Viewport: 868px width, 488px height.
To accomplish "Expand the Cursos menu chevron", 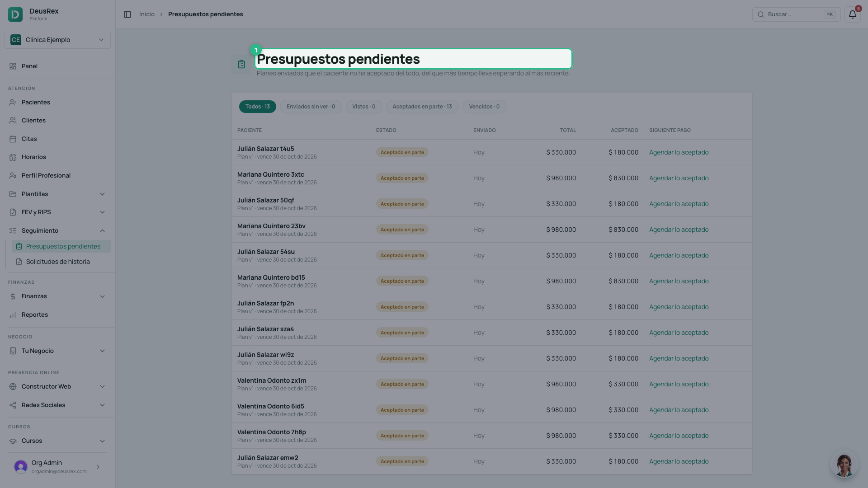I will 102,441.
